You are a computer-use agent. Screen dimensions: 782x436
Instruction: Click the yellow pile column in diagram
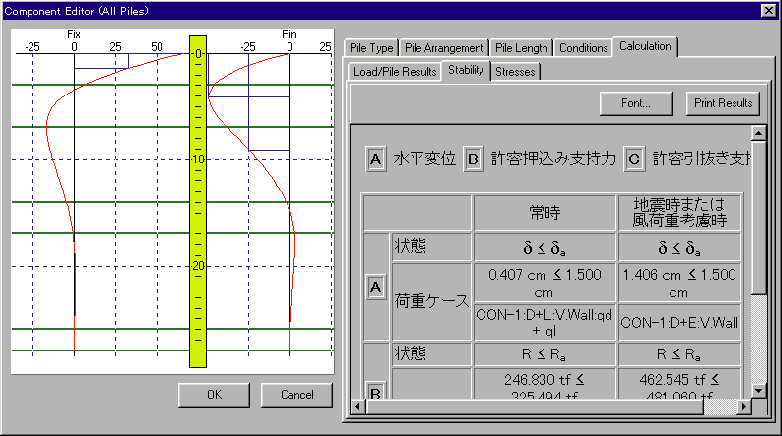[x=197, y=200]
